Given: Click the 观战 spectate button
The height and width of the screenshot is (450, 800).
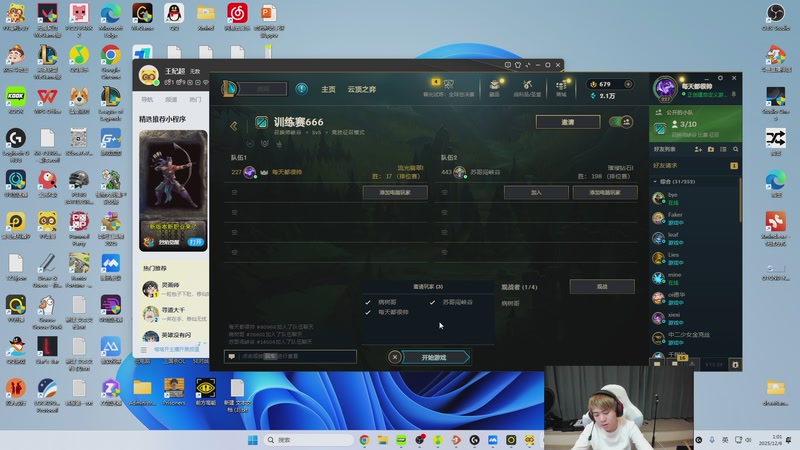Looking at the screenshot, I should pos(602,287).
